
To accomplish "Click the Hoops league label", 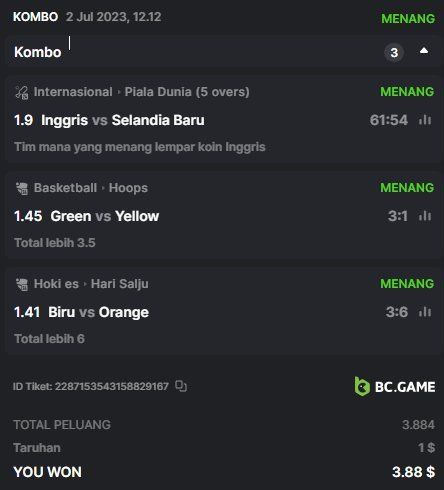I will [128, 188].
